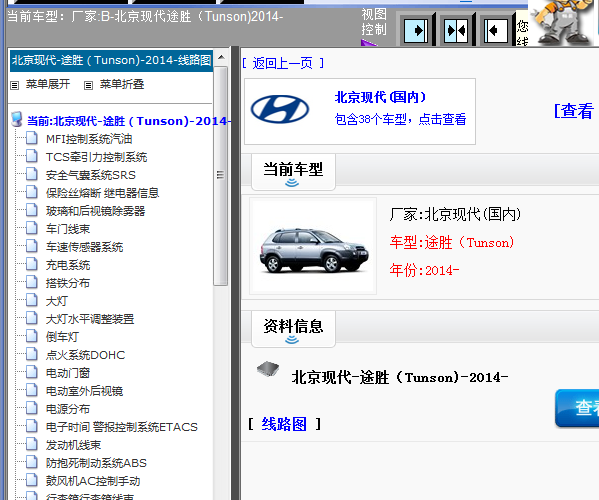Viewport: 599px width, 500px height.
Task: Click the left-arrow view control icon
Action: point(495,30)
